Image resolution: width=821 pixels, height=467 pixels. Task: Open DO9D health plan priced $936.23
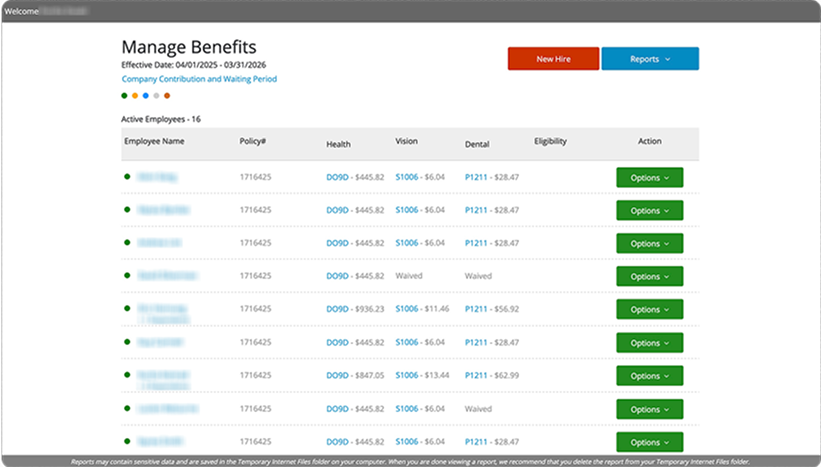tap(337, 309)
